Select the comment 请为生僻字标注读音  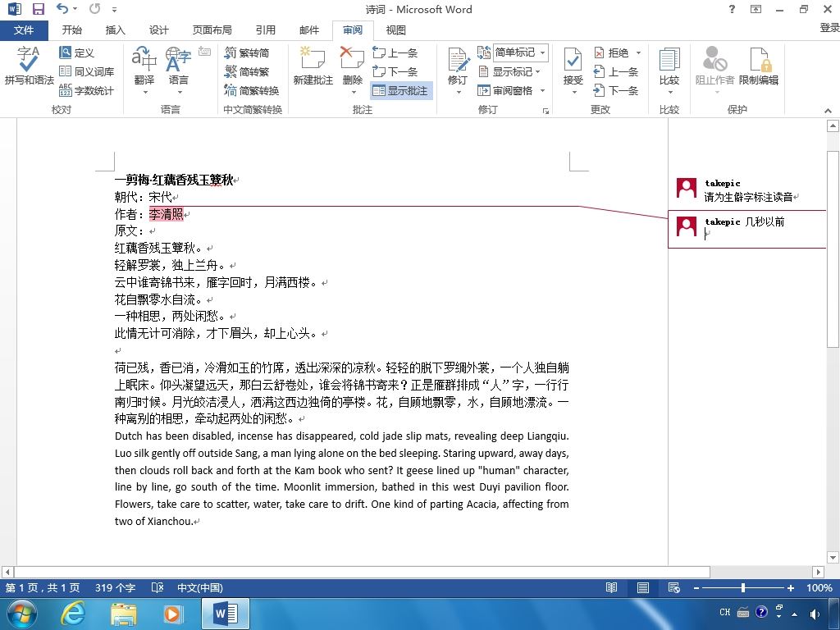pyautogui.click(x=748, y=197)
